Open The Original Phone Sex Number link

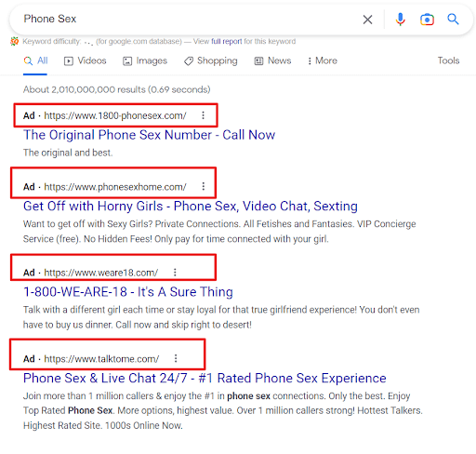coord(149,135)
